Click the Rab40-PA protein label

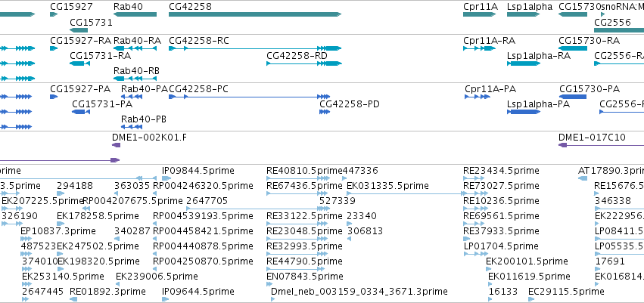pyautogui.click(x=145, y=89)
